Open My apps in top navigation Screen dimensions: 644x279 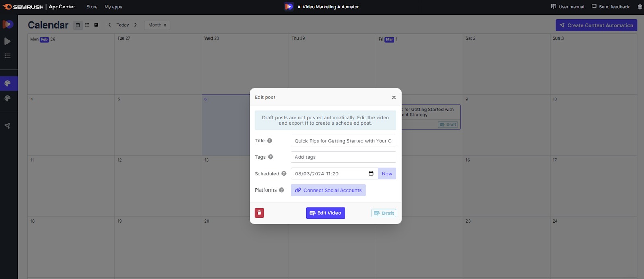point(113,7)
